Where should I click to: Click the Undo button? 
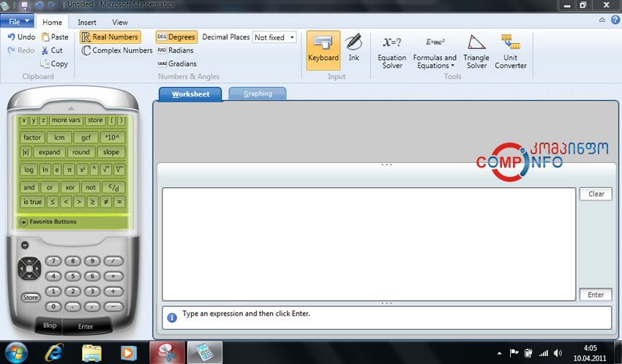click(22, 37)
